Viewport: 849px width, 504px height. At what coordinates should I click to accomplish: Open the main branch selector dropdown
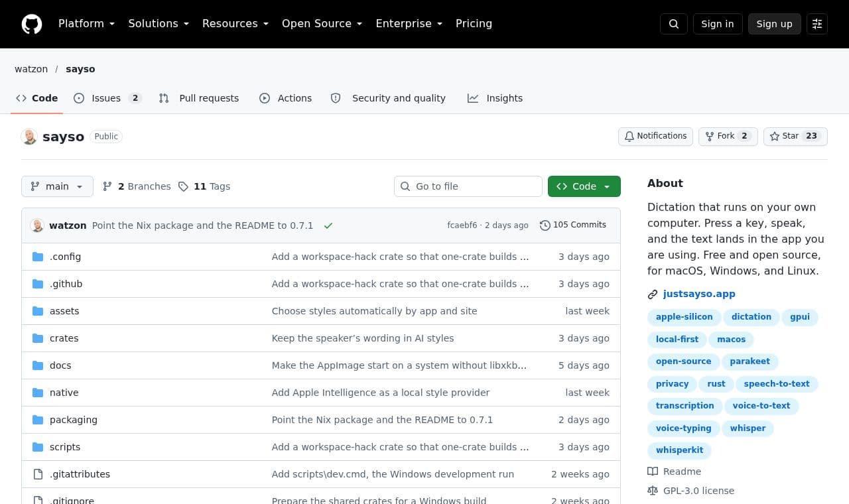coord(57,186)
